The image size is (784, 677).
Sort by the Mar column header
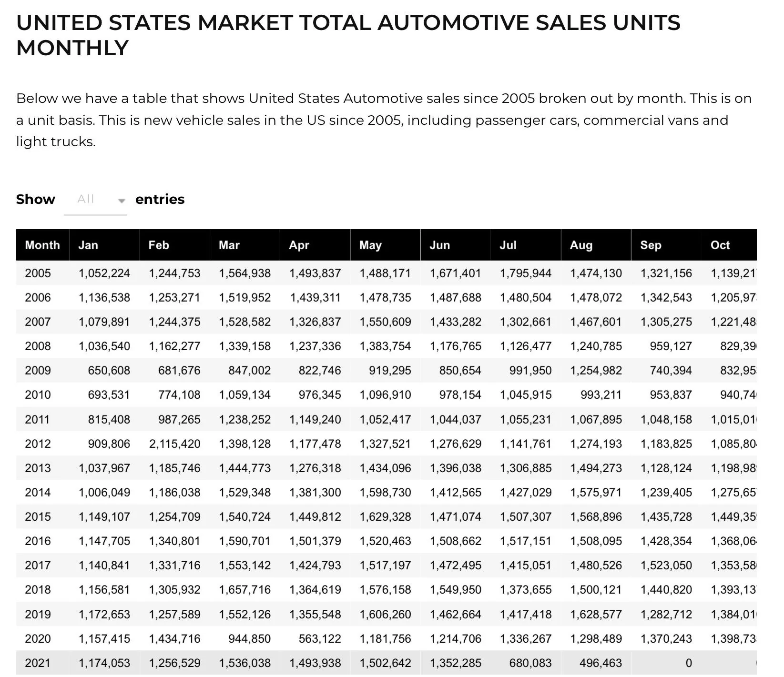click(x=245, y=245)
